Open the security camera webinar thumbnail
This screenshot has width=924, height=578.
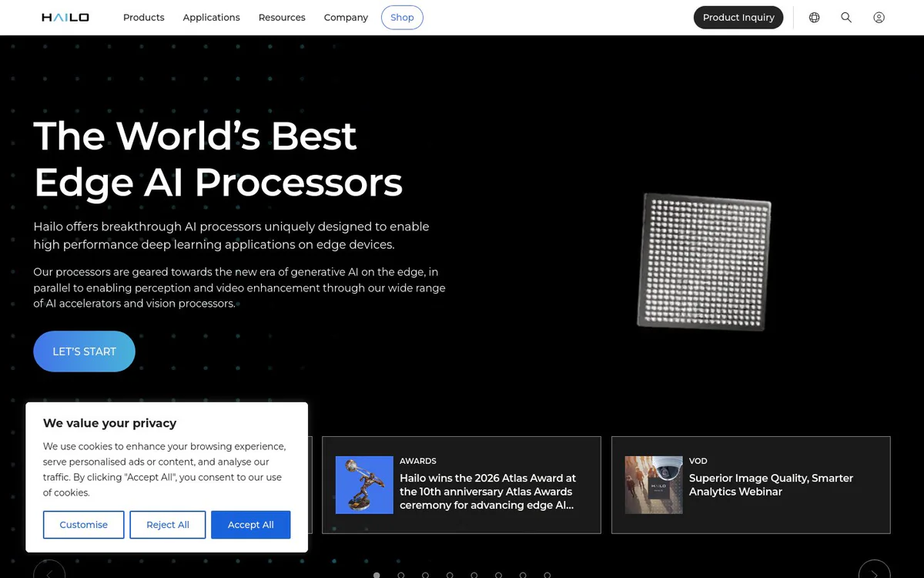pos(654,485)
